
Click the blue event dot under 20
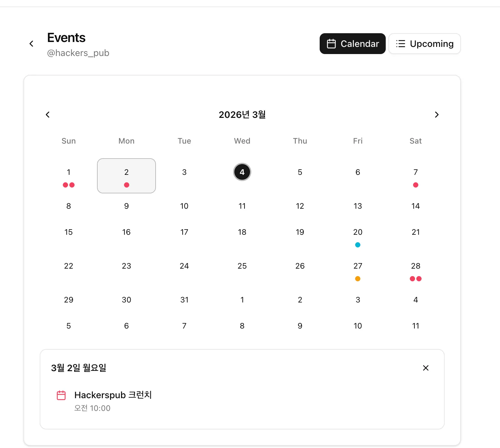pos(358,245)
